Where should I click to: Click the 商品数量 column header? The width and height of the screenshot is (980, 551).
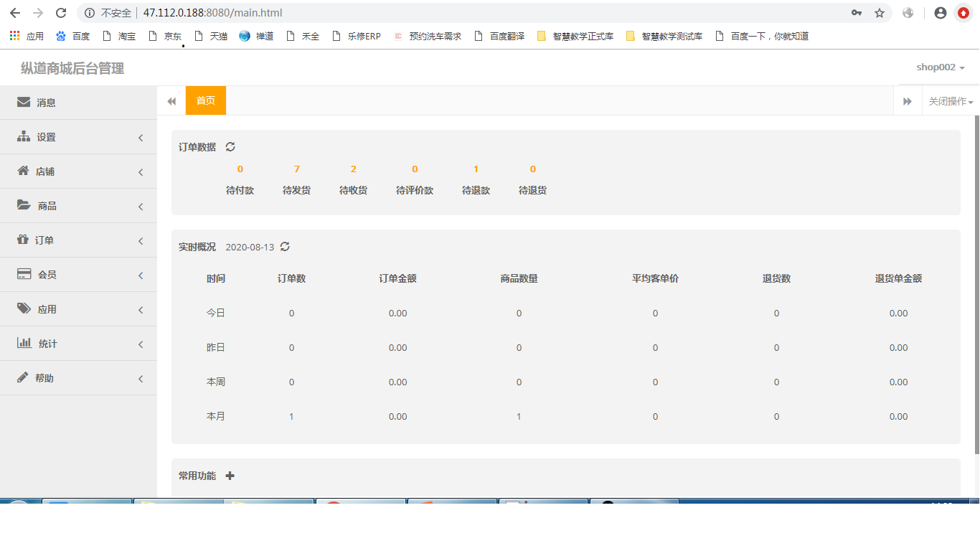click(519, 278)
